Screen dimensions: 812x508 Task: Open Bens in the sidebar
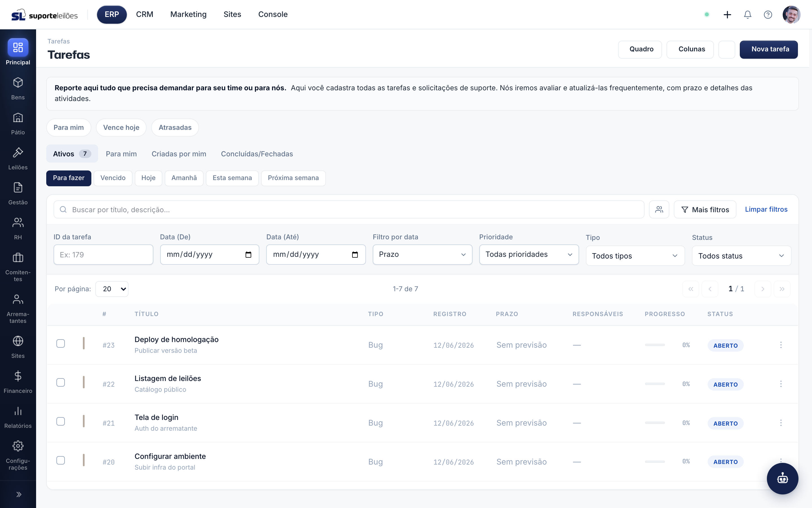click(18, 88)
